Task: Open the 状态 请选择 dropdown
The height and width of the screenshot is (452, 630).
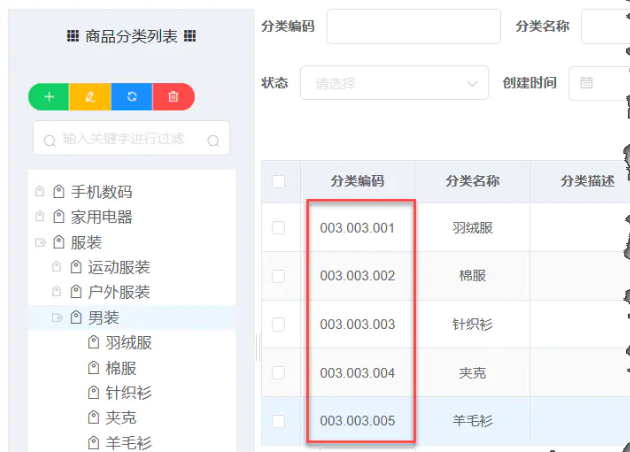Action: click(394, 83)
